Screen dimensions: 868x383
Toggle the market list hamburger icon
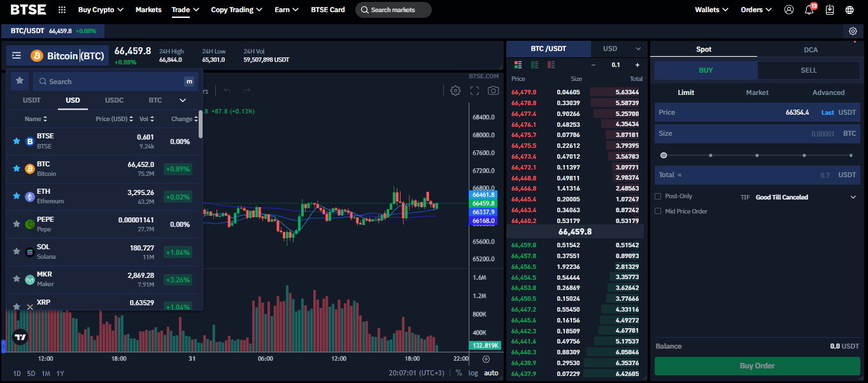(17, 55)
